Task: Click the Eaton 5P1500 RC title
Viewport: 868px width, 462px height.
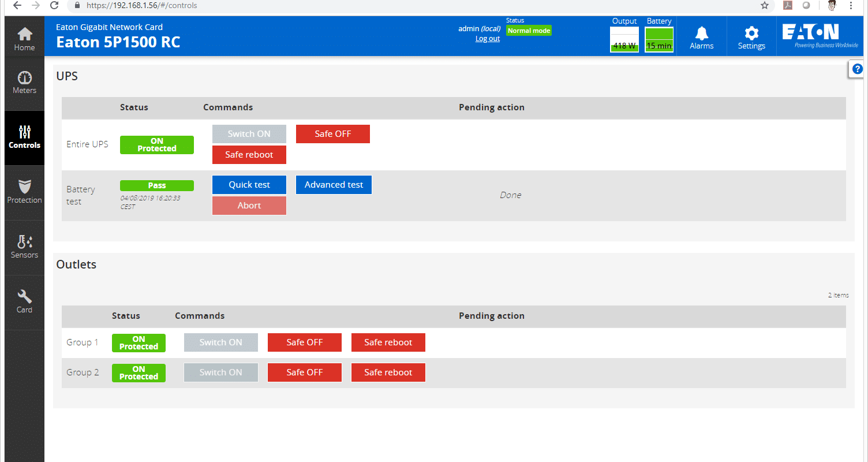Action: click(x=118, y=42)
